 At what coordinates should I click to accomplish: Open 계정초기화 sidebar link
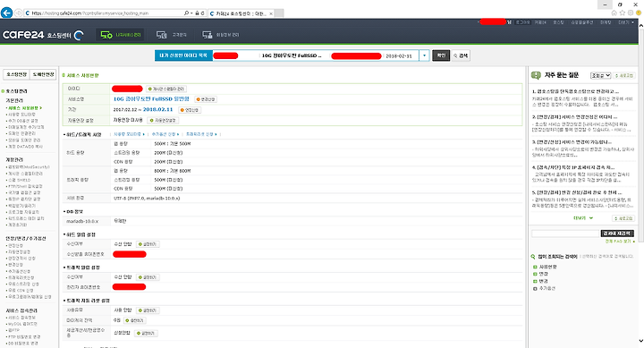click(x=17, y=225)
